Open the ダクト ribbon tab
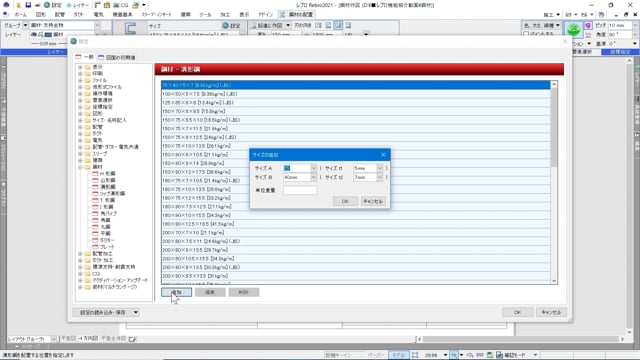 (x=79, y=14)
